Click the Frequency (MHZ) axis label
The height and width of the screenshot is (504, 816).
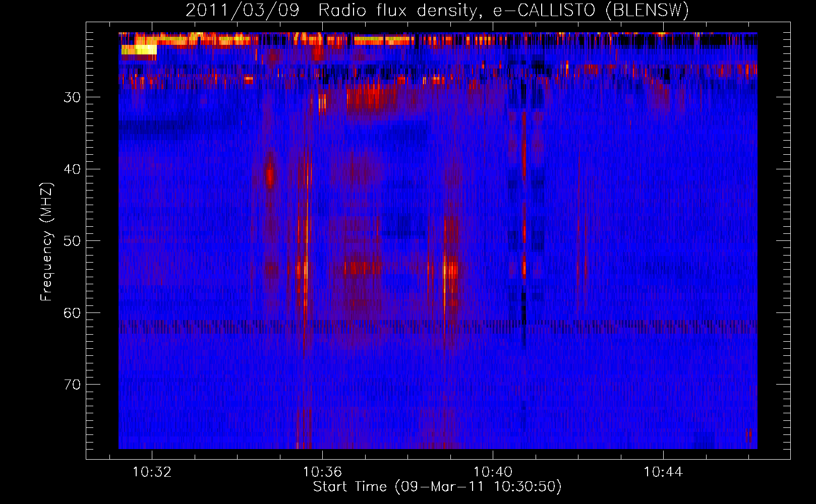point(46,242)
